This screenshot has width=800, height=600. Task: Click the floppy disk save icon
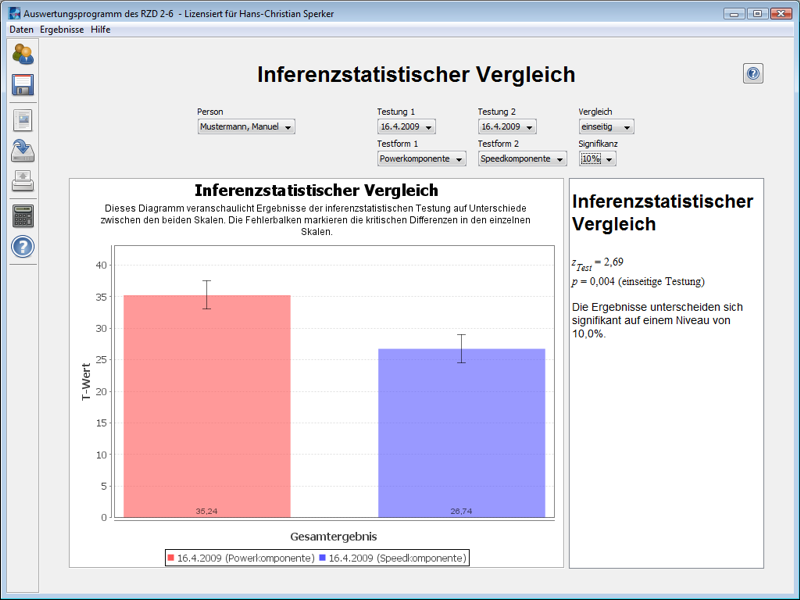tap(22, 85)
